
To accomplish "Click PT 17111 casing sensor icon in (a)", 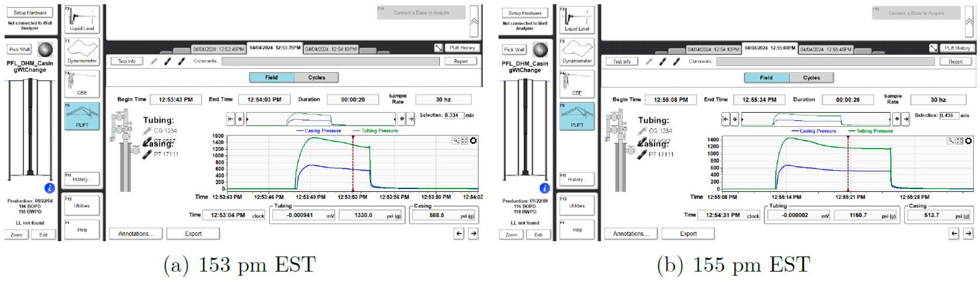I will (x=147, y=155).
